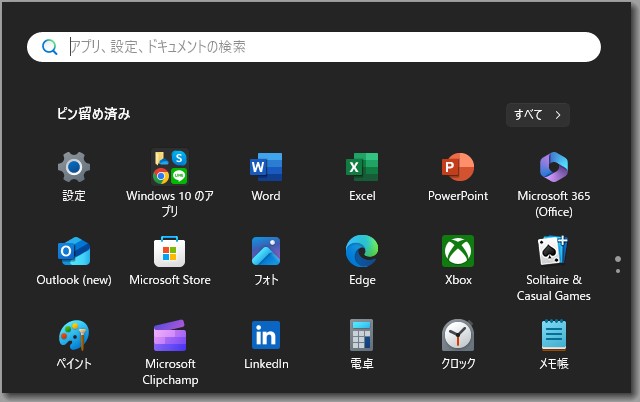Screen dimensions: 640x402
Task: Open Microsoft Clipchamp video editor
Action: [x=170, y=353]
